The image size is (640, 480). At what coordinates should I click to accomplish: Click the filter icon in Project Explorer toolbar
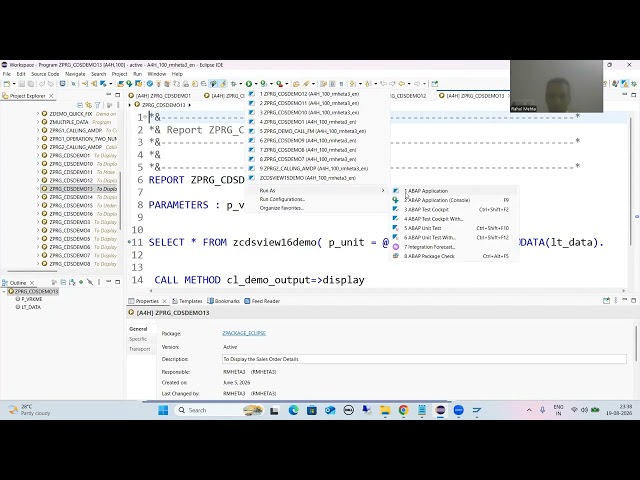(98, 105)
